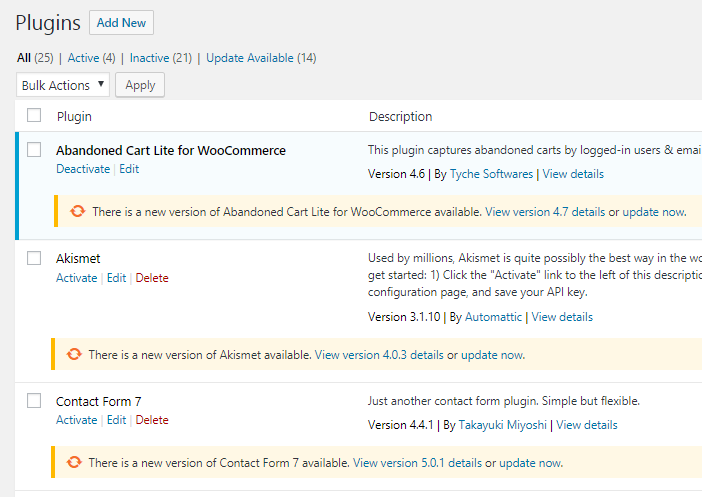Sort by clicking the Plugin column header
The height and width of the screenshot is (497, 702).
[74, 116]
